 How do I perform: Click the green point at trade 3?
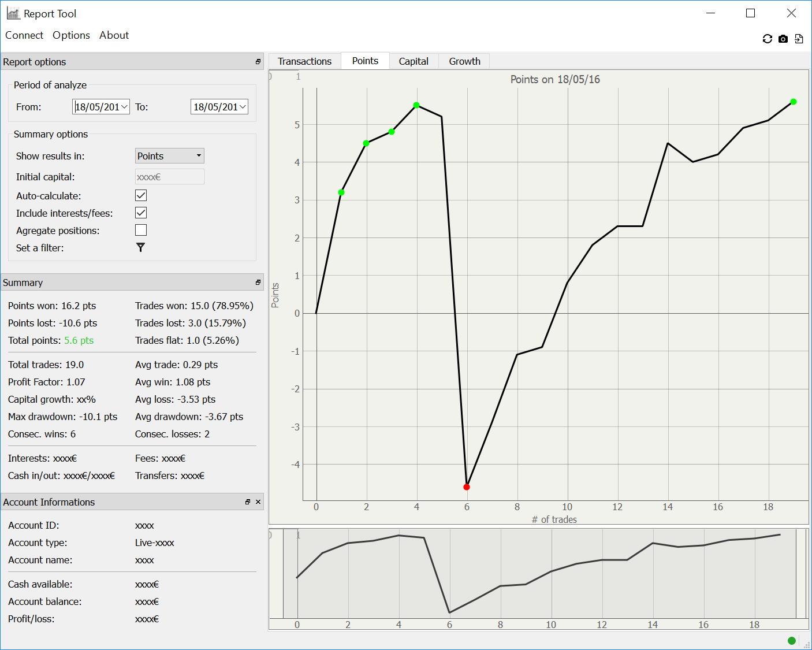(x=392, y=132)
